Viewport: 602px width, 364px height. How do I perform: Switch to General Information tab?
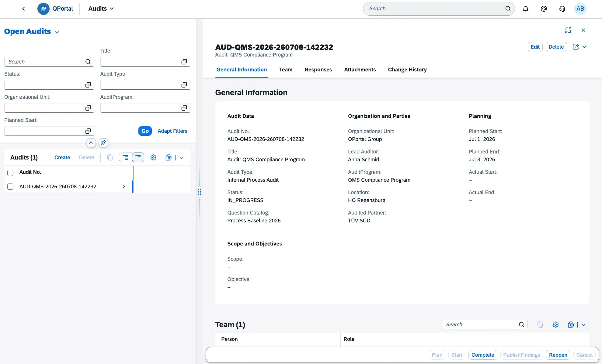tap(242, 70)
